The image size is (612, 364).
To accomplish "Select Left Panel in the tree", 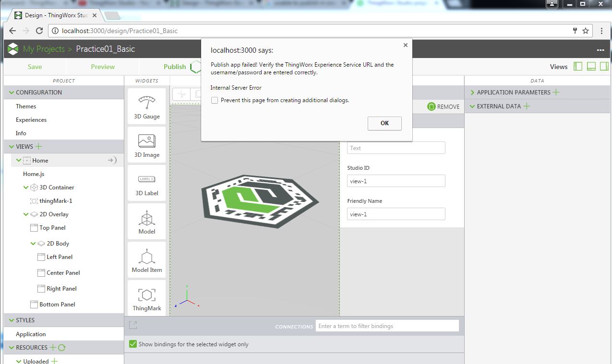I will click(60, 257).
